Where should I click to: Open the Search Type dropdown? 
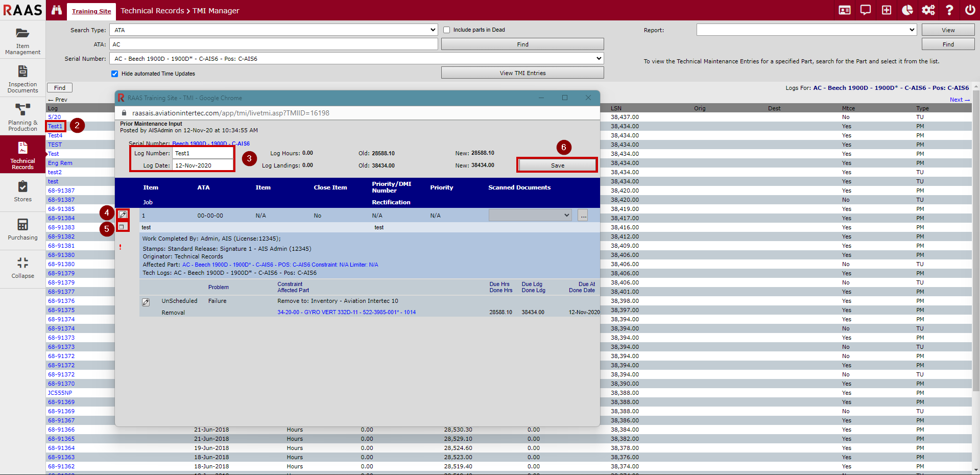point(274,30)
